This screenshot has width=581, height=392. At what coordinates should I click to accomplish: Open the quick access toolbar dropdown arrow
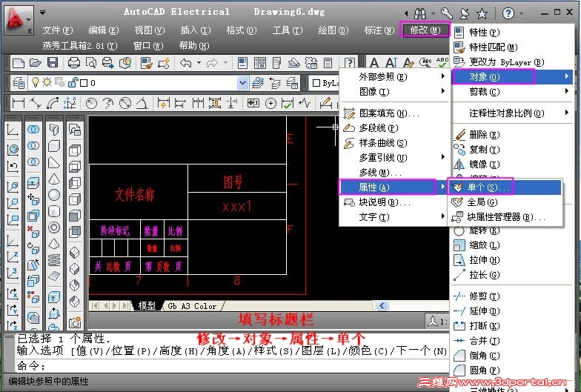point(43,12)
